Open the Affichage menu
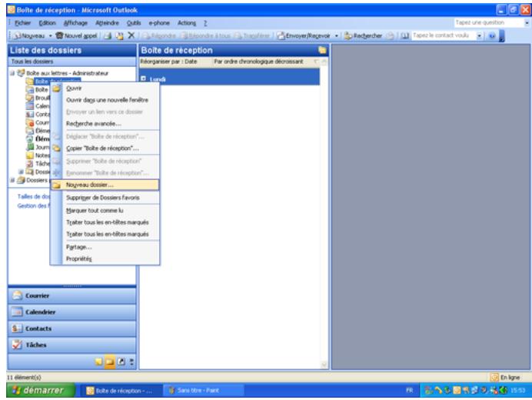Viewport: 532px width, 400px height. (75, 23)
